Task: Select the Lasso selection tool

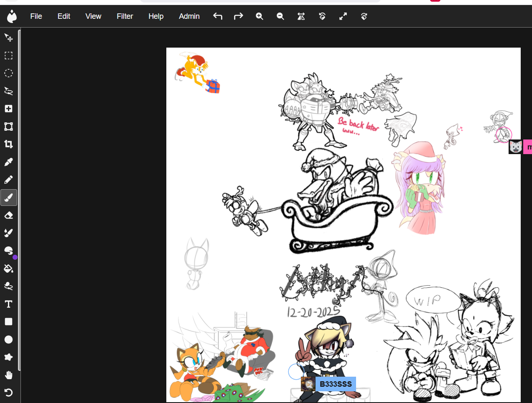Action: pyautogui.click(x=8, y=91)
